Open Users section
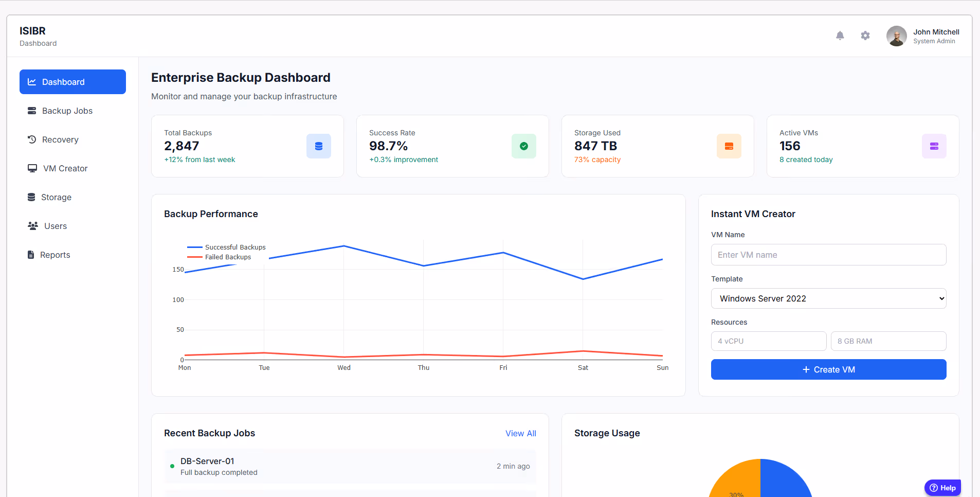The height and width of the screenshot is (497, 980). [72, 226]
